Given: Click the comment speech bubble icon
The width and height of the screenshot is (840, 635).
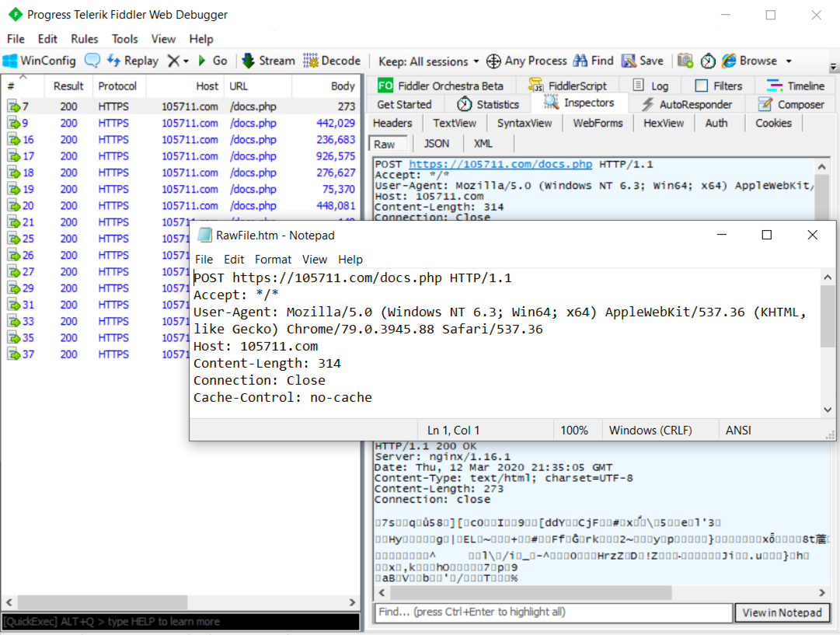Looking at the screenshot, I should point(92,61).
